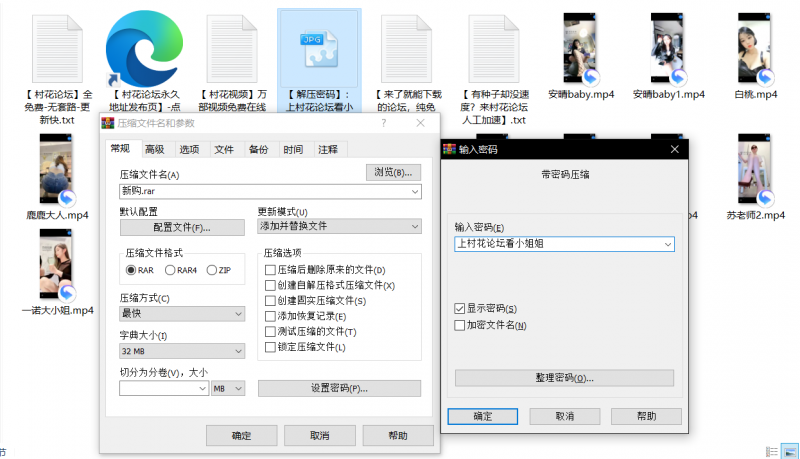The width and height of the screenshot is (800, 459).
Task: Switch to the 高级 tab
Action: coord(154,149)
